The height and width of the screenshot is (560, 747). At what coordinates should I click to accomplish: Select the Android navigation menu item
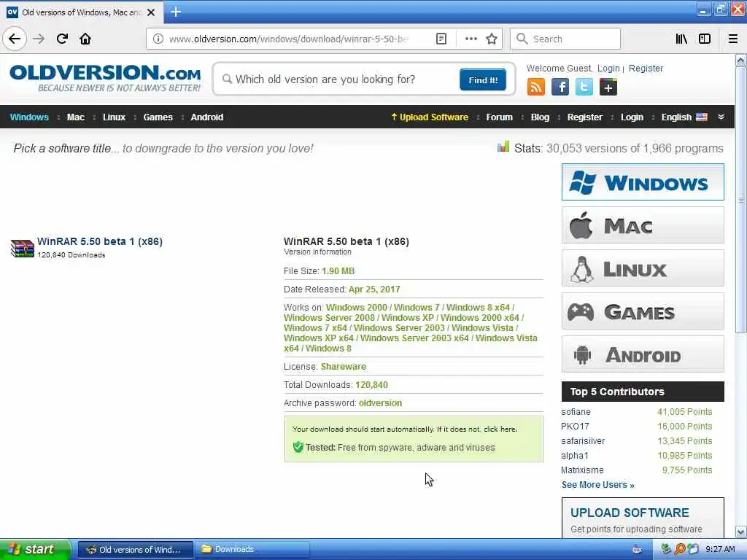tap(206, 117)
